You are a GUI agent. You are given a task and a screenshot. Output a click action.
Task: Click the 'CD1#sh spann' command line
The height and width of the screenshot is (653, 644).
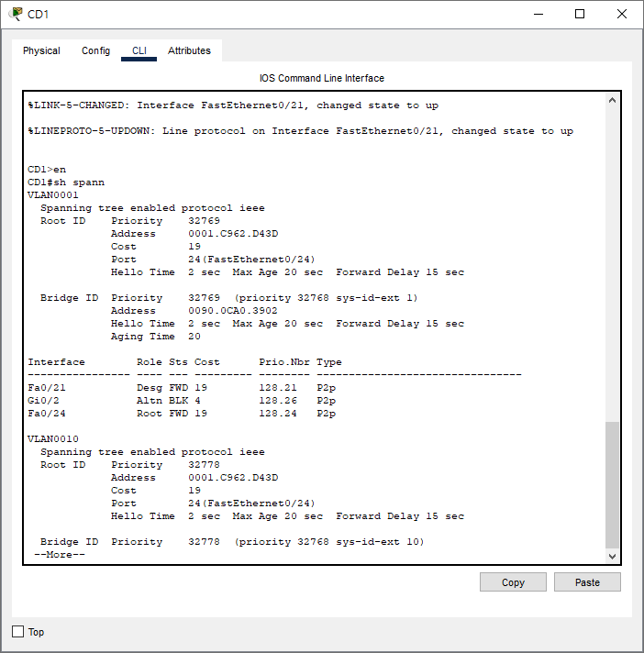pos(66,183)
